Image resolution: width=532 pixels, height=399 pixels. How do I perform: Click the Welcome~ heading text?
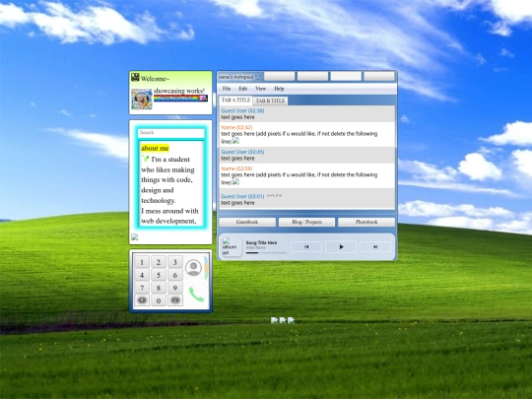[155, 79]
